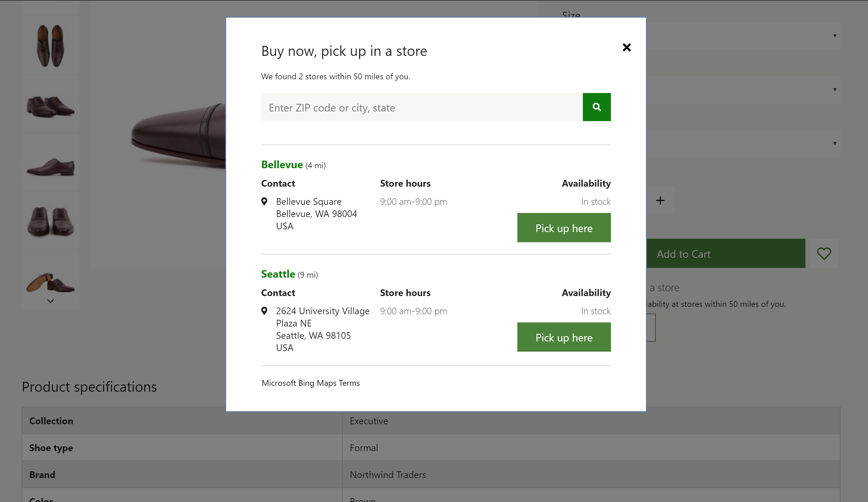Select Pick up here at Seattle store
The image size is (868, 502).
[x=563, y=337]
